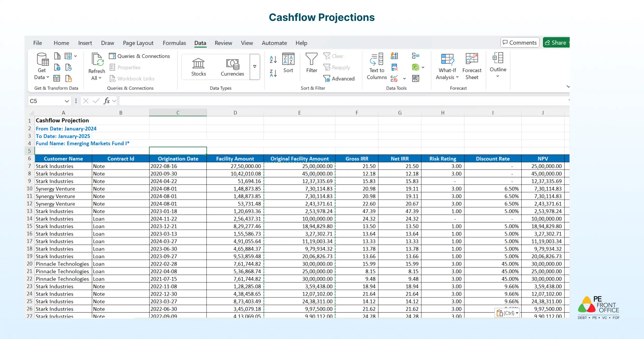This screenshot has width=644, height=339.
Task: Click the Manage Data Model icon
Action: (x=416, y=79)
